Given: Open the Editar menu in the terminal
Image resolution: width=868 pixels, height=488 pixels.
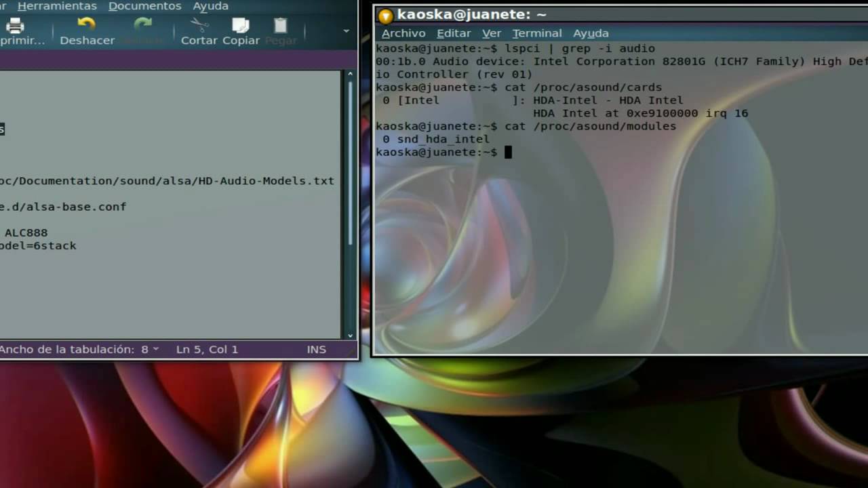Looking at the screenshot, I should 454,33.
